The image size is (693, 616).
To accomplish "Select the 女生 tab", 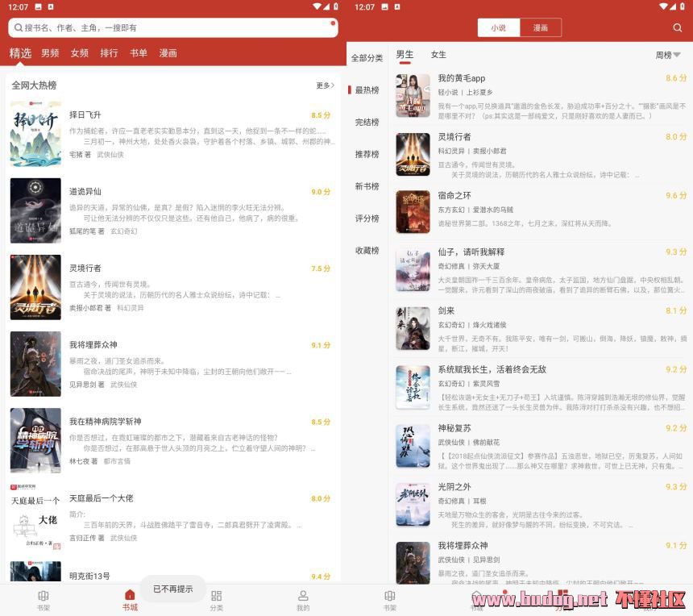I will point(438,54).
